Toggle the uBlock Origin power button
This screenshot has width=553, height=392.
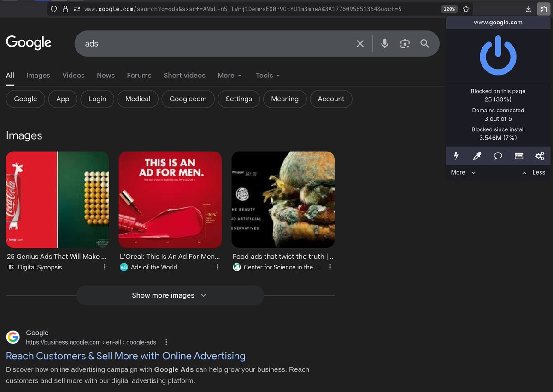click(498, 57)
